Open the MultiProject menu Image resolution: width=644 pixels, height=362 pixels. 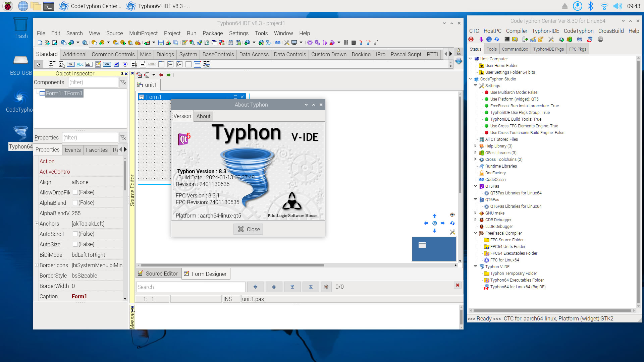pyautogui.click(x=143, y=33)
